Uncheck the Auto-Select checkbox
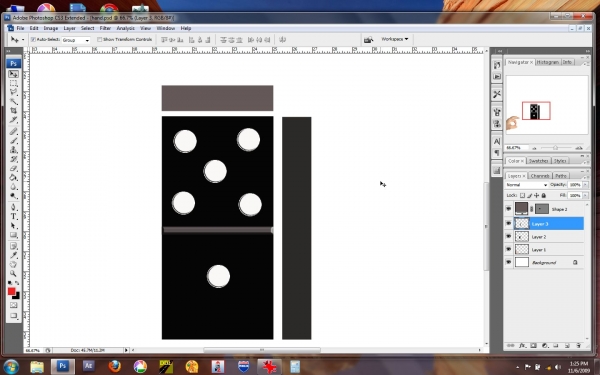This screenshot has height=375, width=600. pos(33,39)
